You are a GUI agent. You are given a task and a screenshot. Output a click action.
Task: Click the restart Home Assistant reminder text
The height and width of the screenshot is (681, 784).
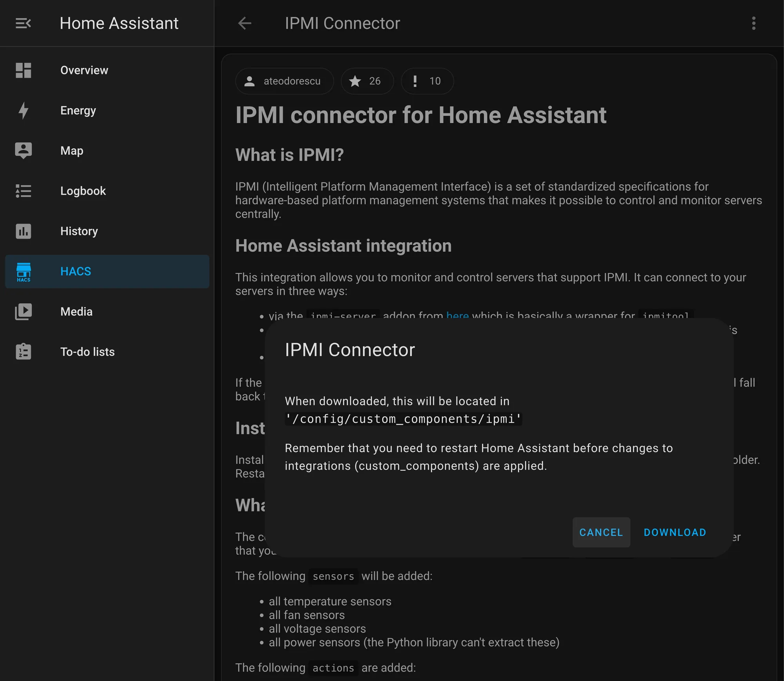pos(479,457)
